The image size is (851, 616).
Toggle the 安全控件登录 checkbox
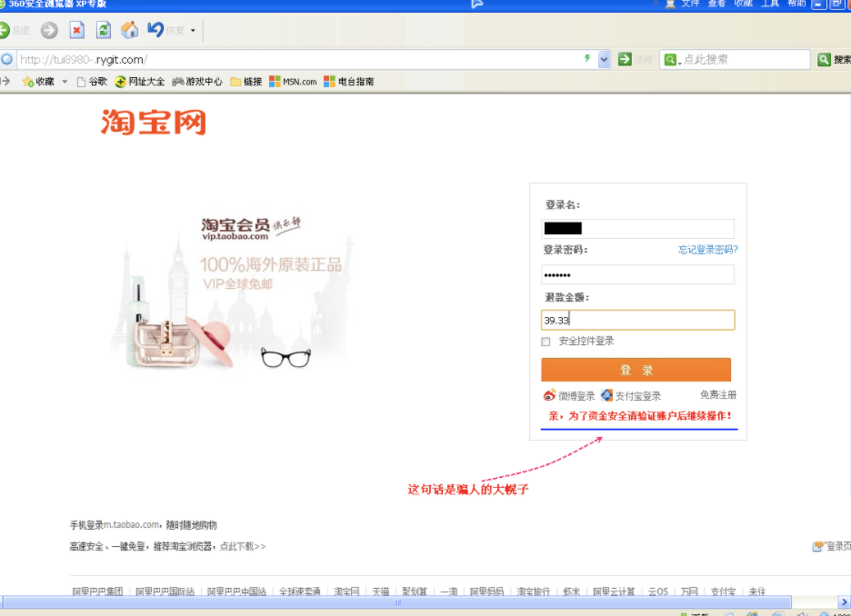click(x=546, y=342)
